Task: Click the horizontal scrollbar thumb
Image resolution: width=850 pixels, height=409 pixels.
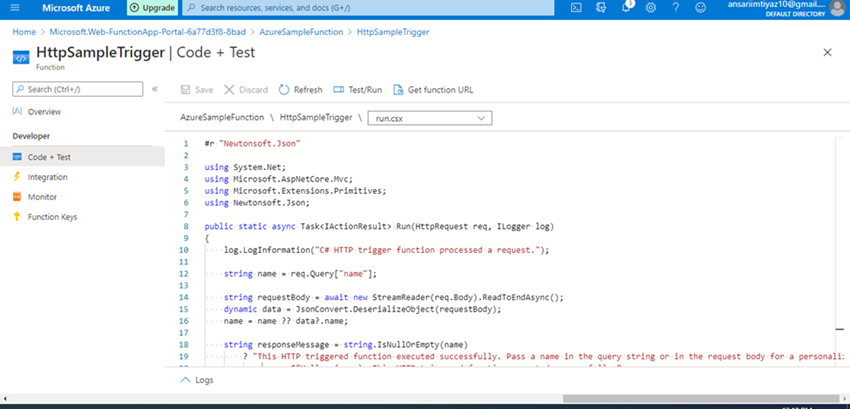Action: (702, 398)
